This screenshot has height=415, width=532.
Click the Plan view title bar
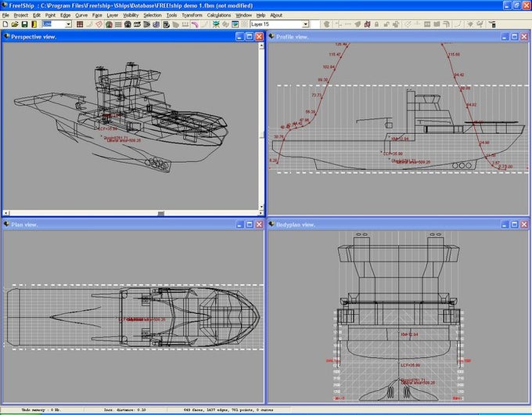click(133, 225)
